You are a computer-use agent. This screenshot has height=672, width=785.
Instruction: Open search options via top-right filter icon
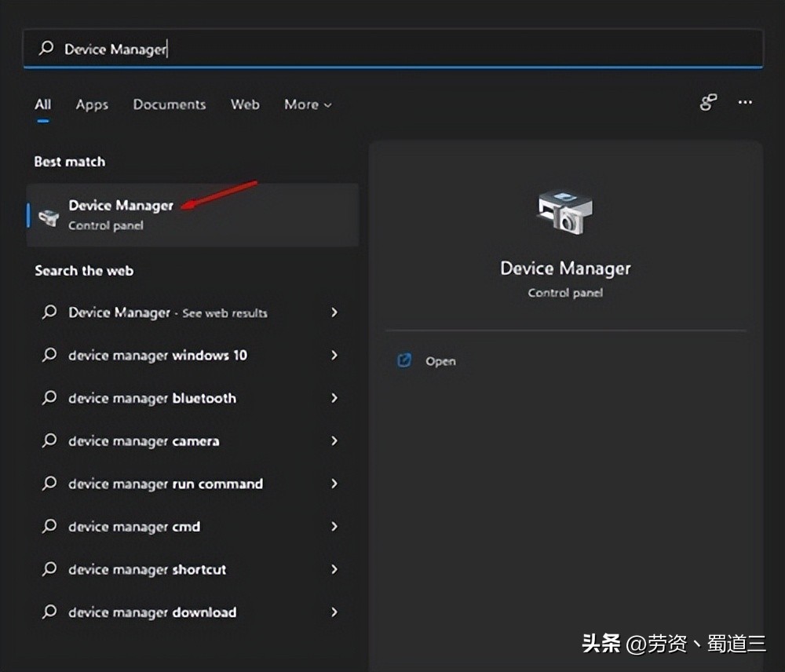click(707, 102)
